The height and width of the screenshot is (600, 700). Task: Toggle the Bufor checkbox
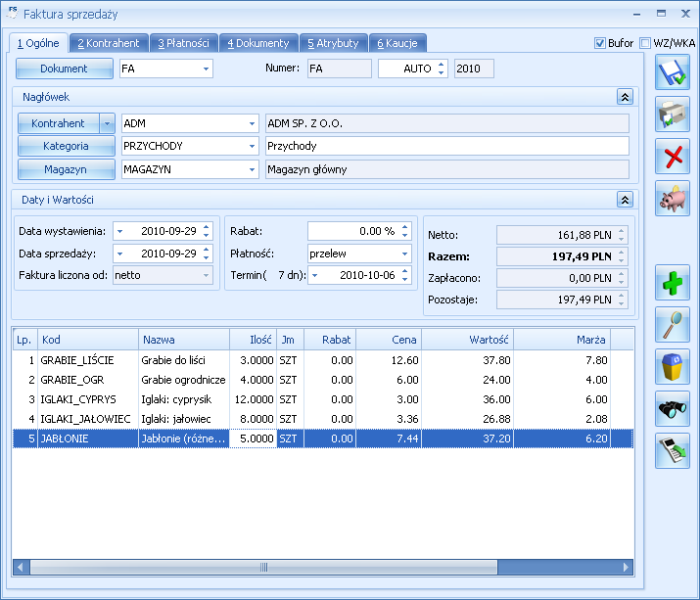point(599,43)
